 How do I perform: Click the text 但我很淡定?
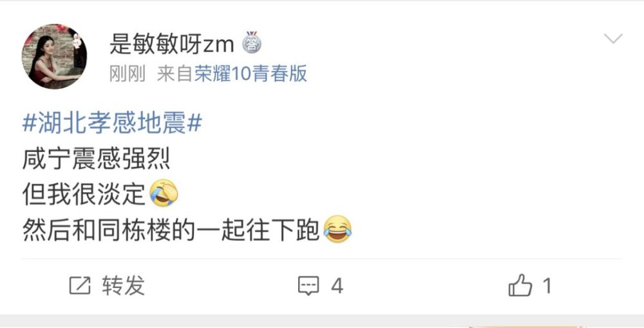click(84, 194)
